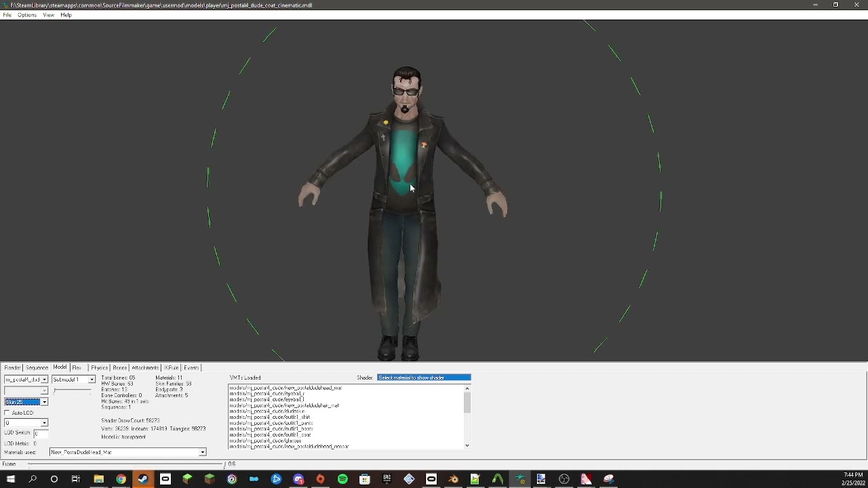Click VMTs list scroll-up arrow
The image size is (868, 488).
click(467, 388)
